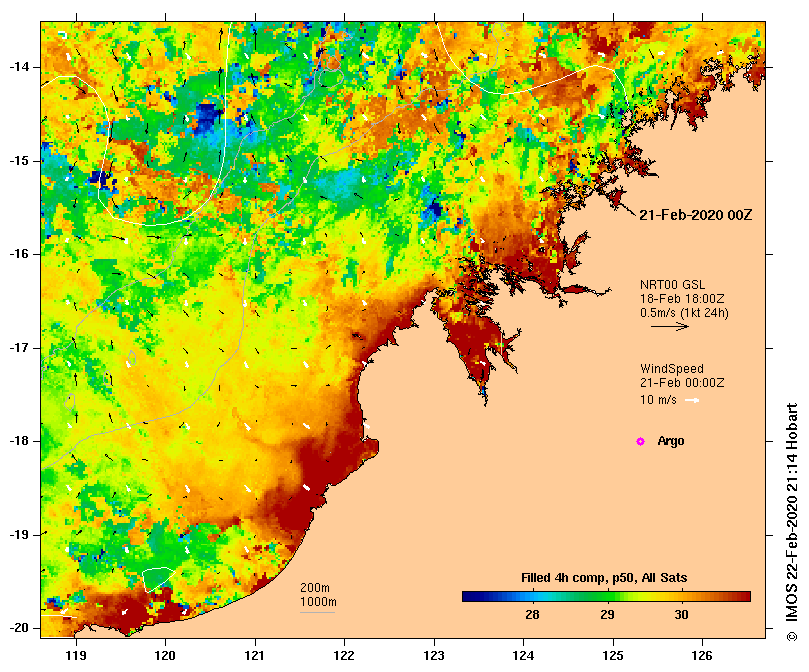Screen dimensions: 809x672
Task: Click latitude axis label '-17'
Action: click(x=19, y=348)
